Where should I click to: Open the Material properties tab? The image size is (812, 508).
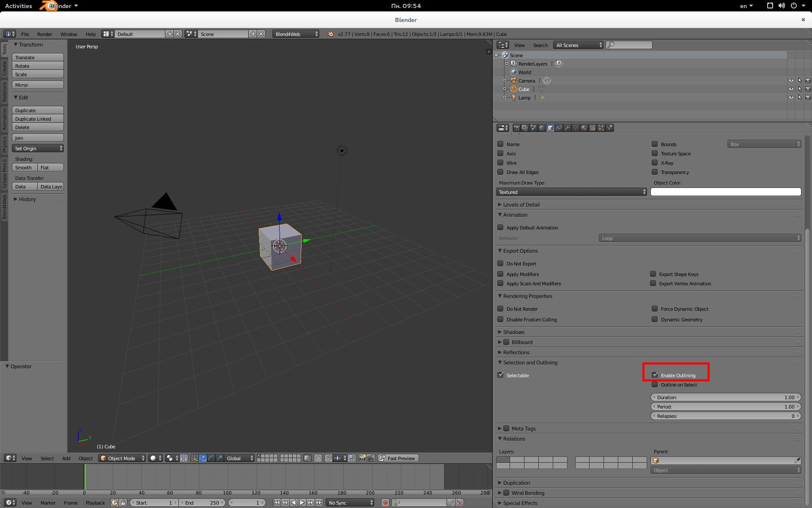tap(584, 128)
